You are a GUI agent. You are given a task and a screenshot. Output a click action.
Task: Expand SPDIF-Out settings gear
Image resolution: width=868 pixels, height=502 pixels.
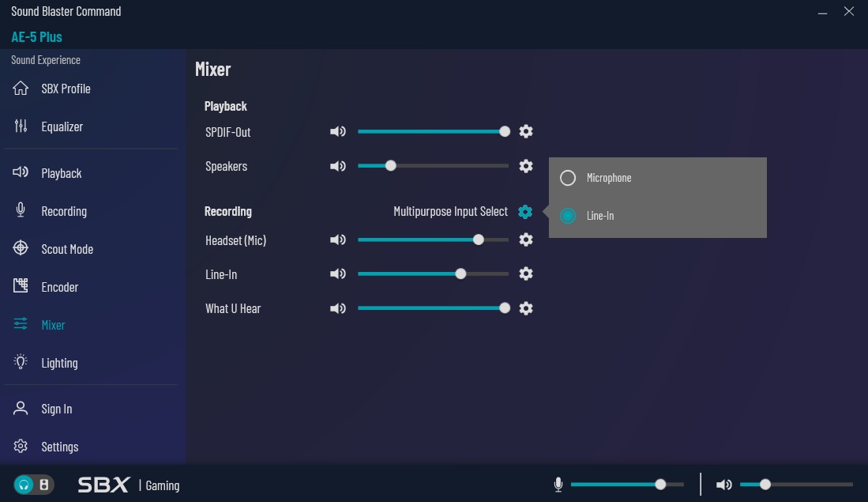526,132
